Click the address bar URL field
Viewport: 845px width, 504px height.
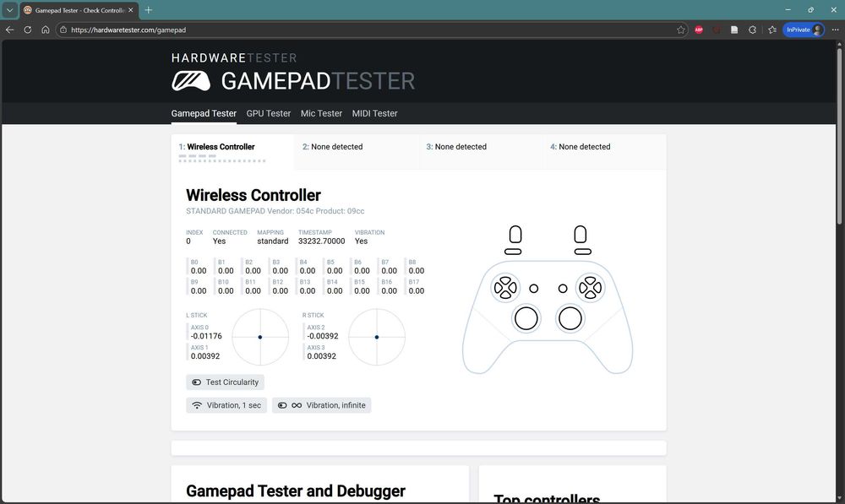pyautogui.click(x=372, y=30)
